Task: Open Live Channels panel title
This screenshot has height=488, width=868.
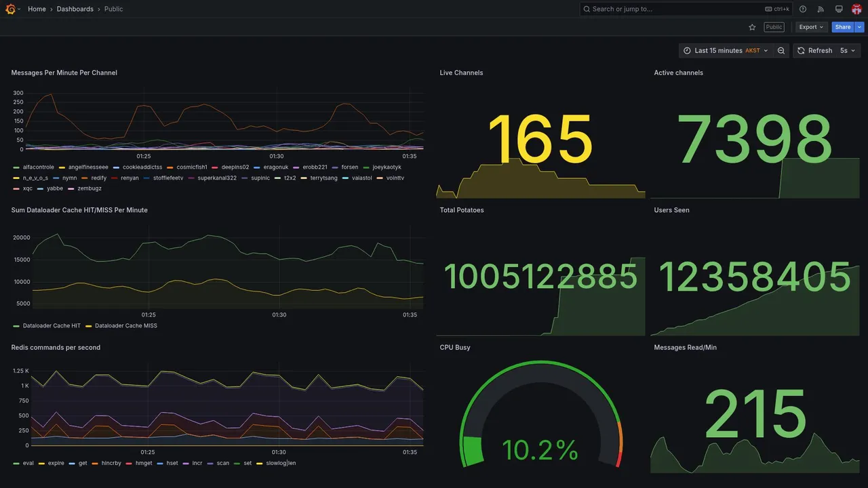Action: point(461,73)
